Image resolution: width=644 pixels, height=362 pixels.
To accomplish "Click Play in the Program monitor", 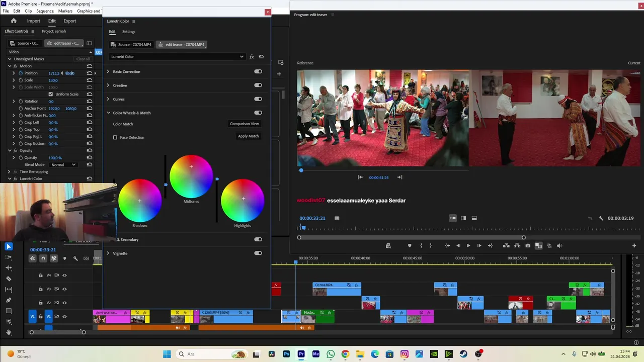I will tap(468, 246).
